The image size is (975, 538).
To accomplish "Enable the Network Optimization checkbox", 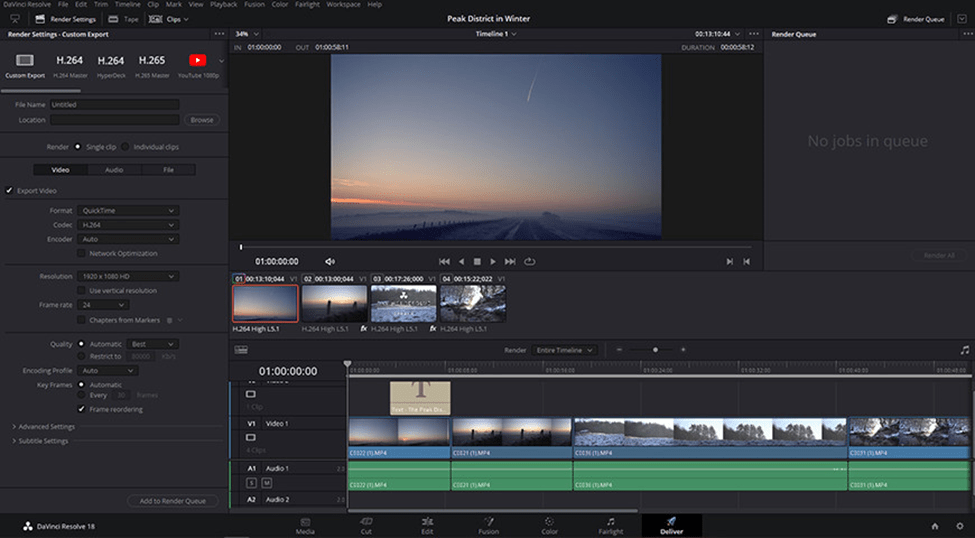I will coord(81,253).
